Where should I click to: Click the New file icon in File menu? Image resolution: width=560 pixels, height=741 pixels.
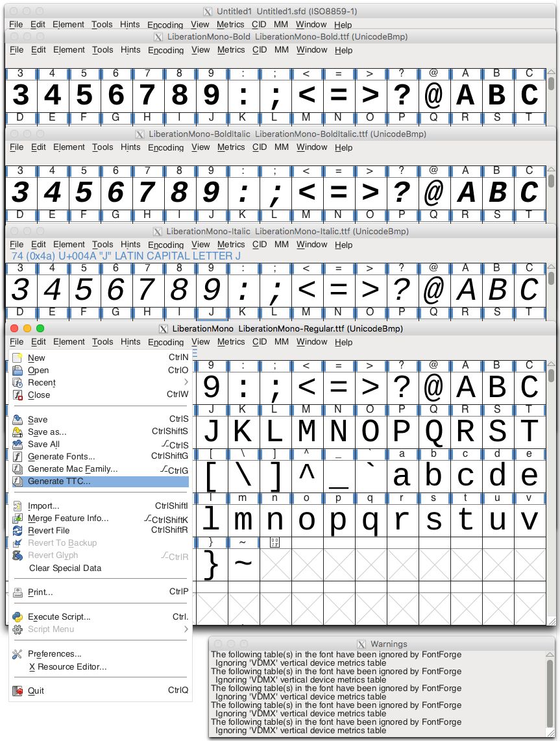pos(18,358)
